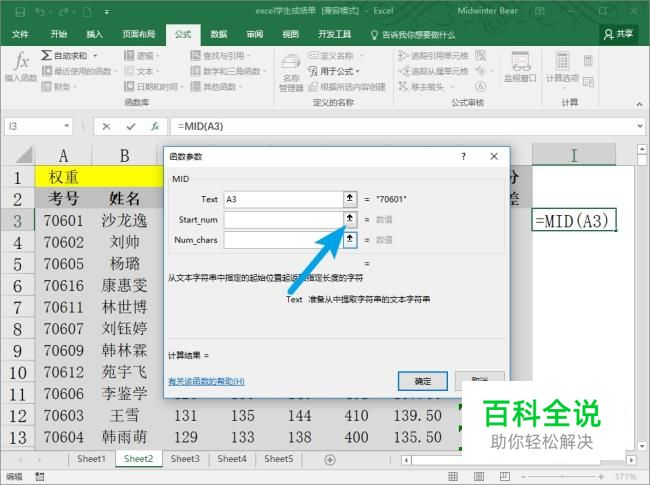
Task: Click Num_chars range selector button
Action: pos(350,240)
